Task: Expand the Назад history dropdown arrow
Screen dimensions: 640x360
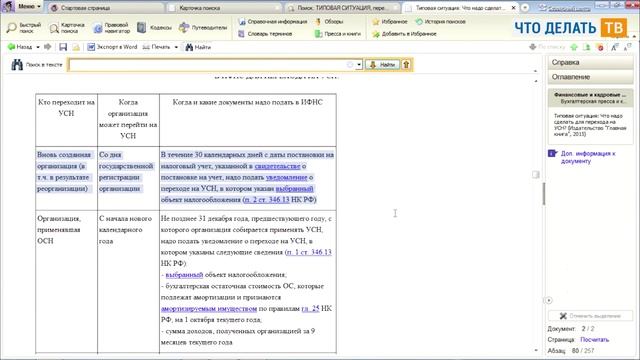Action: pos(38,47)
